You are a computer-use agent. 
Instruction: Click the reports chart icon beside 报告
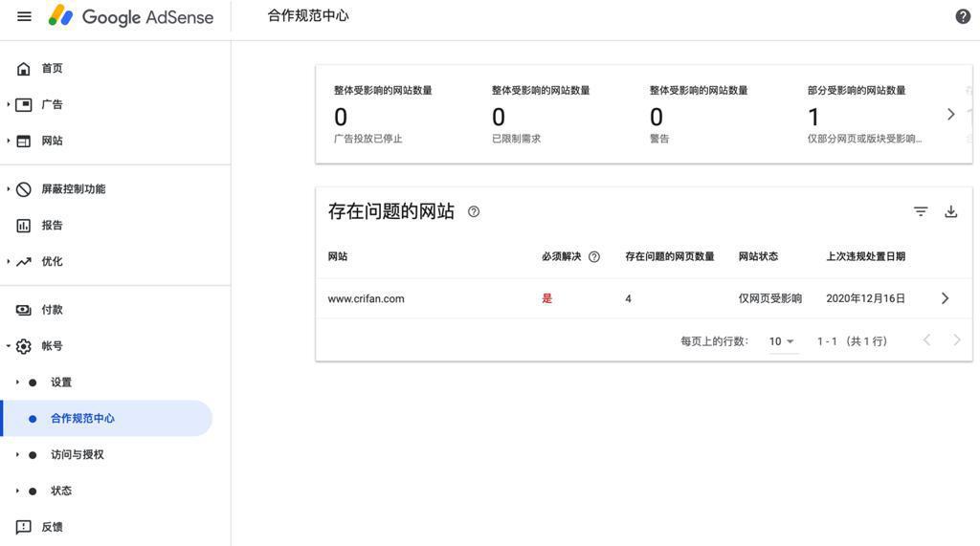coord(24,226)
